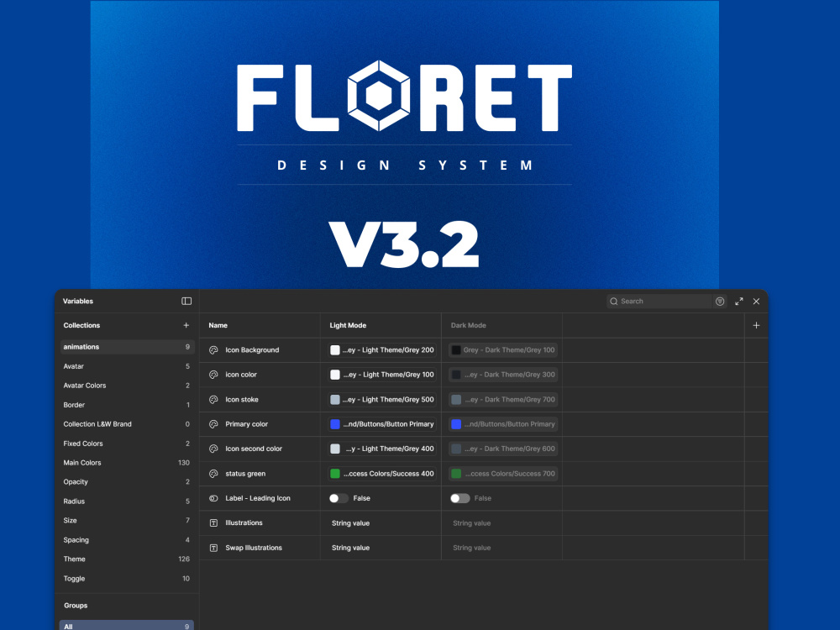Select the Opacity collection
840x630 pixels.
(127, 481)
